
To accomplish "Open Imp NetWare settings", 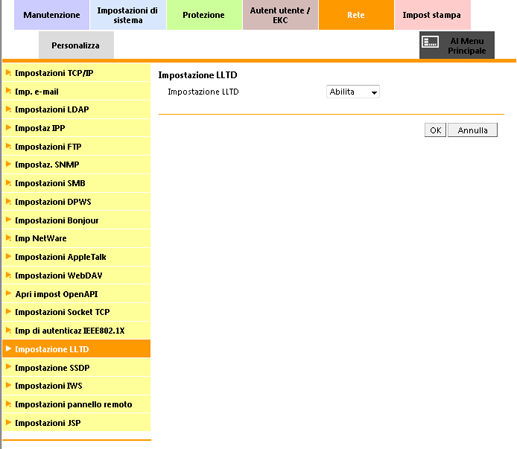I will pos(76,239).
